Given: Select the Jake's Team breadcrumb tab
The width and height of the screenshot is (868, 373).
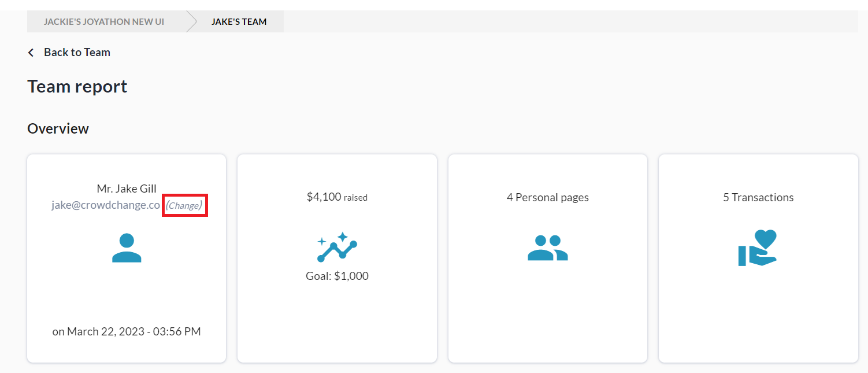Looking at the screenshot, I should (x=239, y=22).
